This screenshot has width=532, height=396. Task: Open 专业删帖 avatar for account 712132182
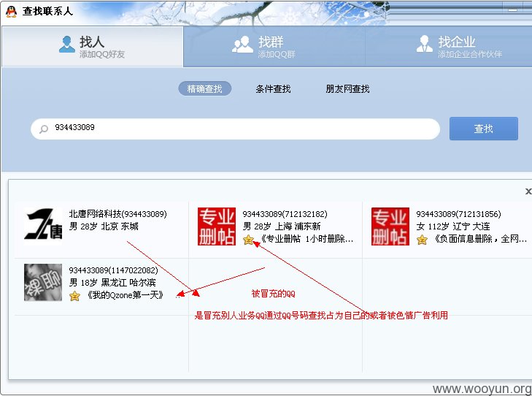coord(217,226)
